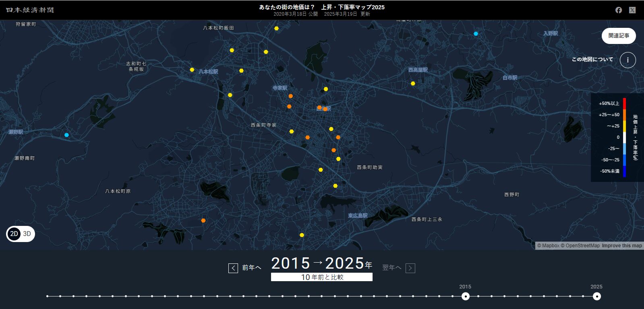Screen dimensions: 644x309
Task: Click the Improve this map link
Action: click(621, 246)
